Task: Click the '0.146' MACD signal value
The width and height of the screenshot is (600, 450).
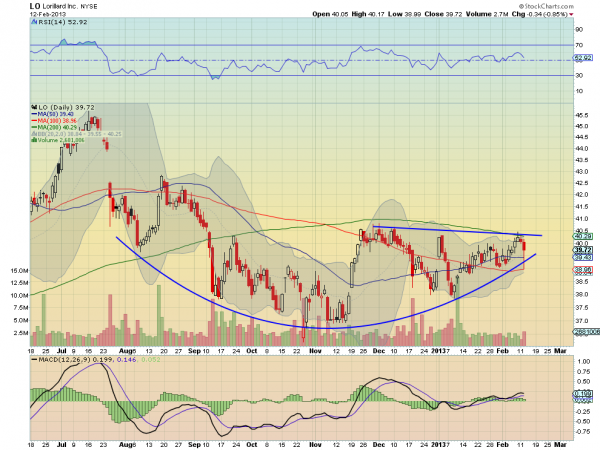Action: tap(127, 360)
